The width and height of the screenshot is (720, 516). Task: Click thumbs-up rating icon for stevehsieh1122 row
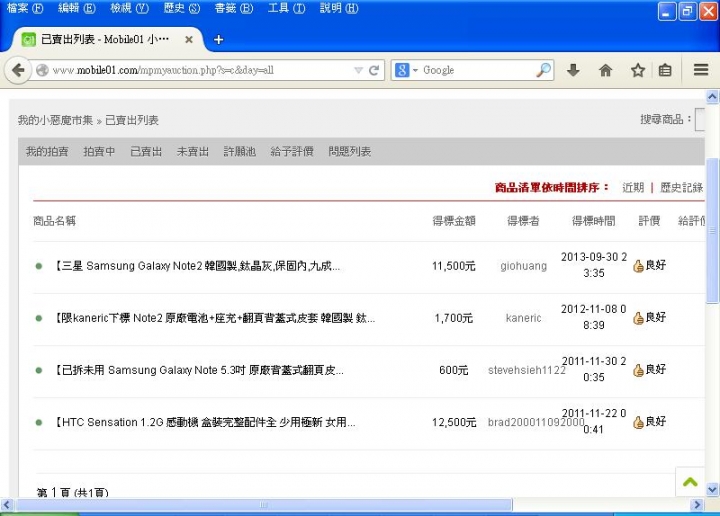[x=638, y=370]
